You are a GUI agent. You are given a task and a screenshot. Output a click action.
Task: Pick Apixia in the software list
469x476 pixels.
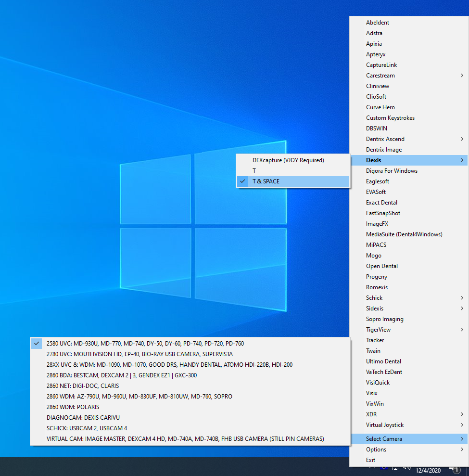[408, 44]
